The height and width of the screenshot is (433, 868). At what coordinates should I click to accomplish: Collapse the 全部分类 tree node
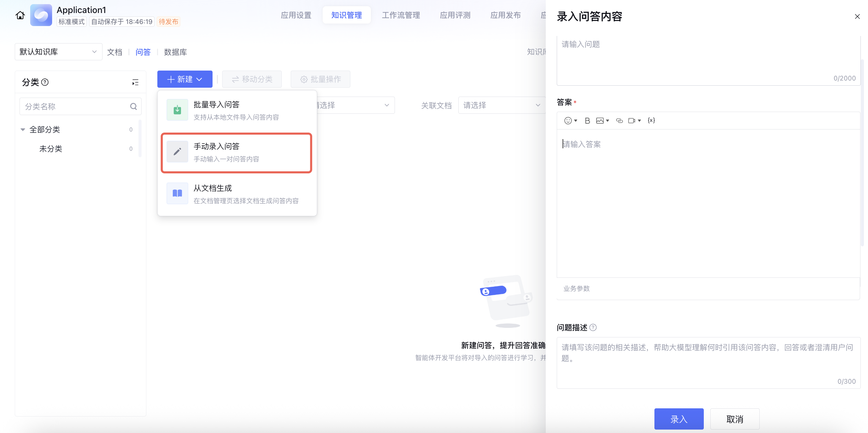(23, 129)
